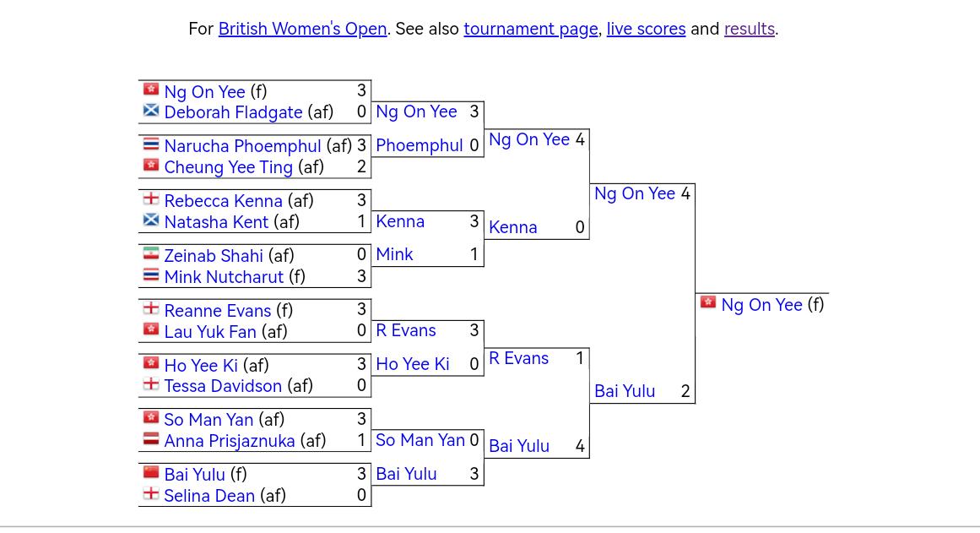
Task: Open the British Women's Open link
Action: pos(302,29)
